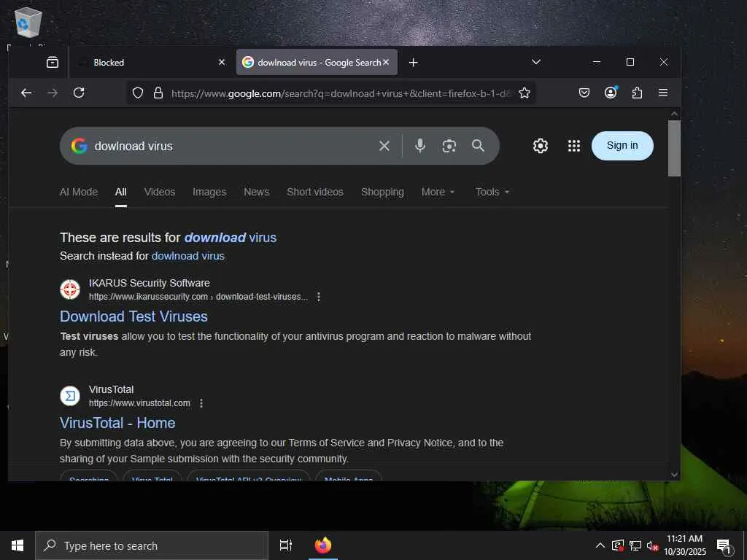Switch to Shopping results
Screen dimensions: 747x560
point(382,192)
